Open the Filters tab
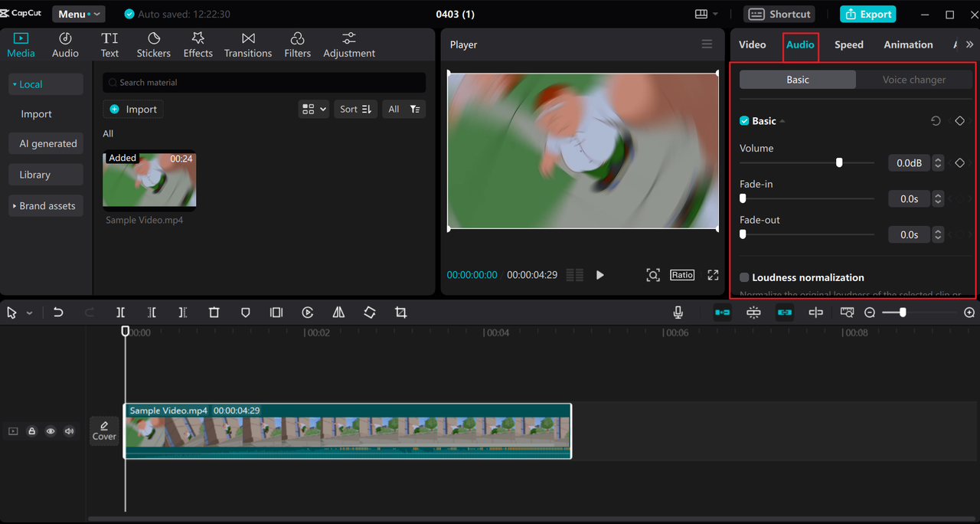Screen dimensions: 980x524 coord(297,45)
